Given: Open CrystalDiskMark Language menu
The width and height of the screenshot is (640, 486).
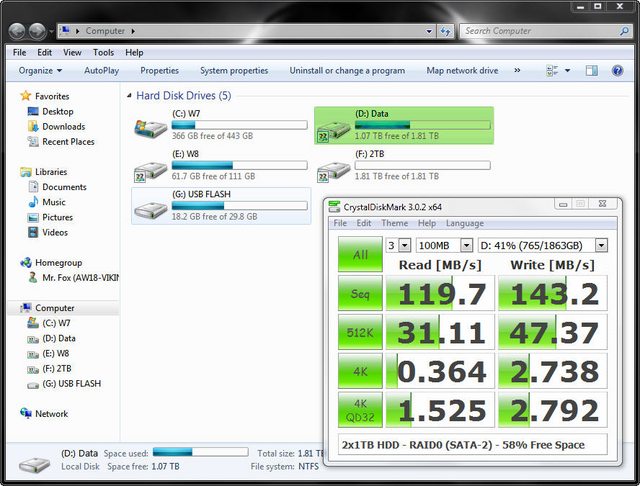Looking at the screenshot, I should coord(464,223).
